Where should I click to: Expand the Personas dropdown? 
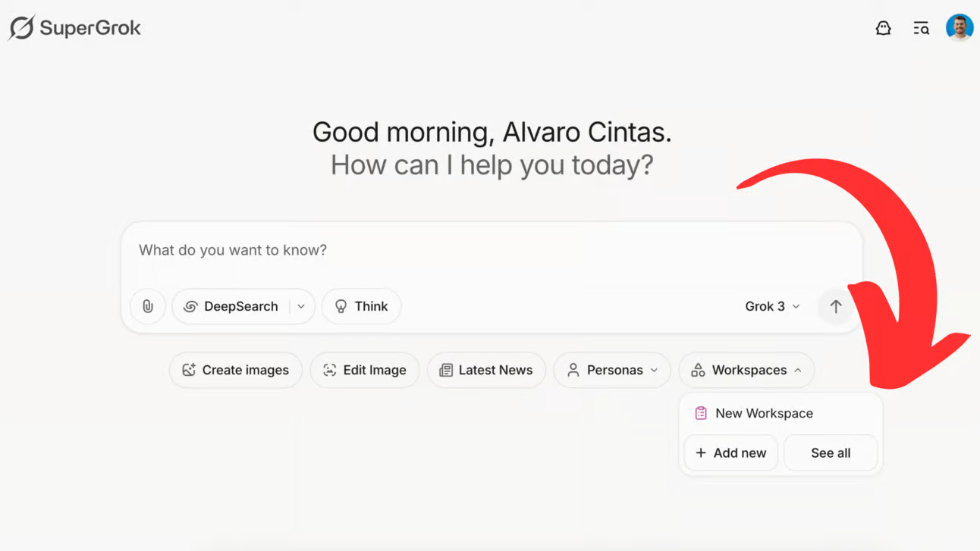tap(612, 370)
